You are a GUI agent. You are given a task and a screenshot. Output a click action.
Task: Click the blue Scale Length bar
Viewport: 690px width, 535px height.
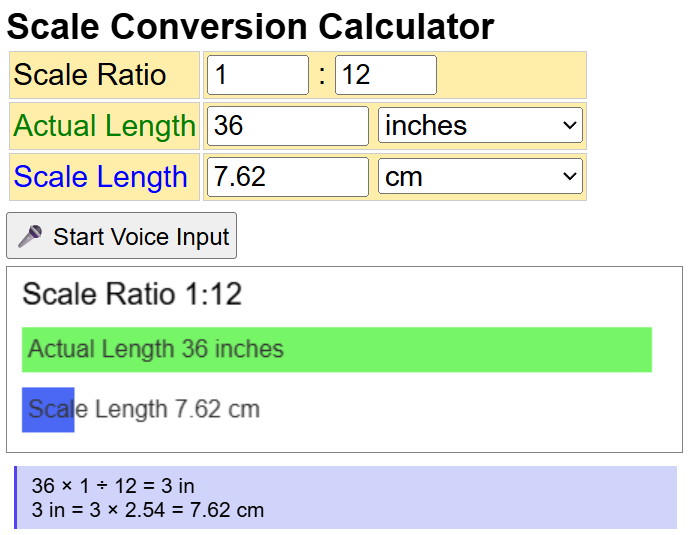[x=48, y=409]
